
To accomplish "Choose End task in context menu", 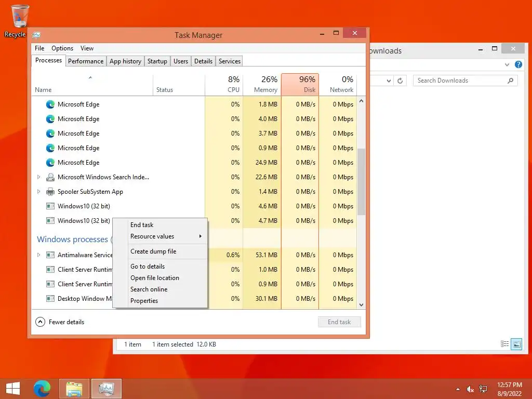I will [160, 225].
